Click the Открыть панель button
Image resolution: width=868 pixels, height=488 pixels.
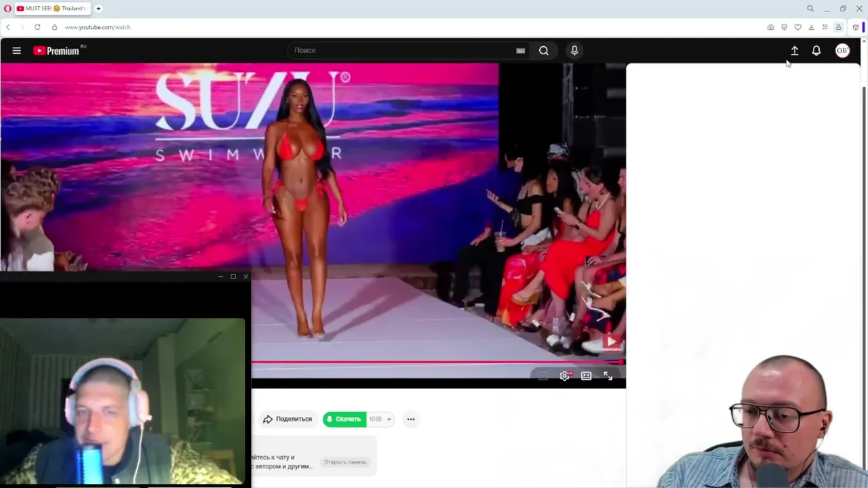(x=345, y=462)
